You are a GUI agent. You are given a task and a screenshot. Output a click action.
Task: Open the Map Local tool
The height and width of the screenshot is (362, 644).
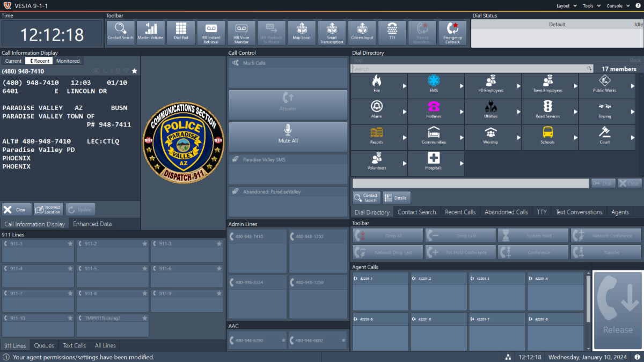pos(302,33)
